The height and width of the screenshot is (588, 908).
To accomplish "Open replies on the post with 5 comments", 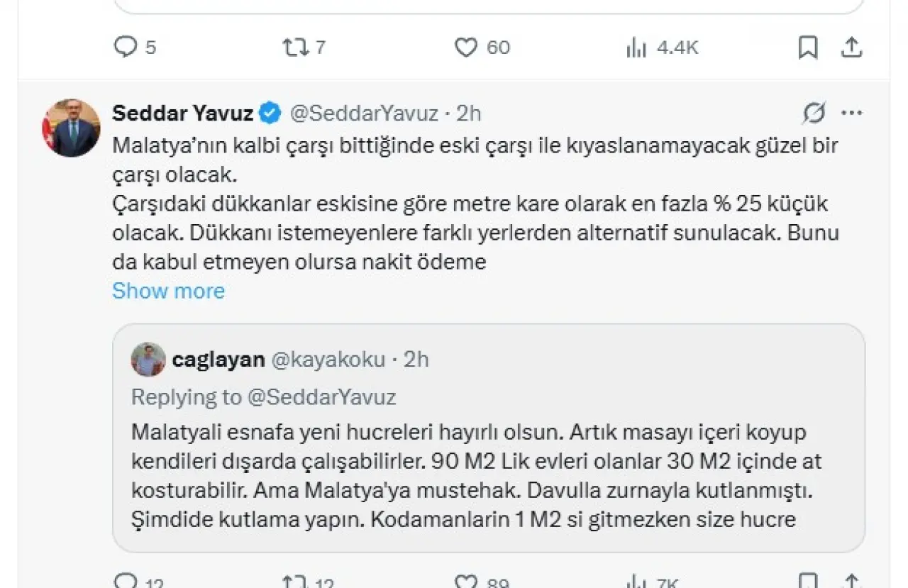I will tap(135, 48).
